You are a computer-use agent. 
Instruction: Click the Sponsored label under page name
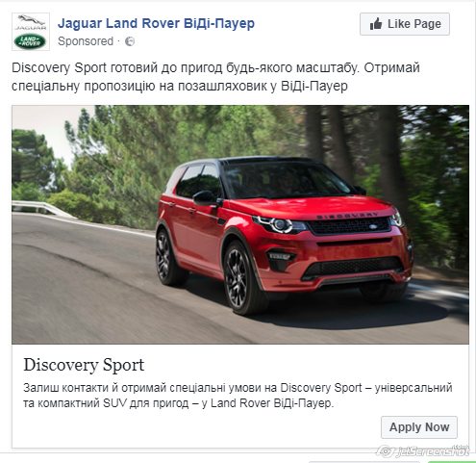pos(86,41)
